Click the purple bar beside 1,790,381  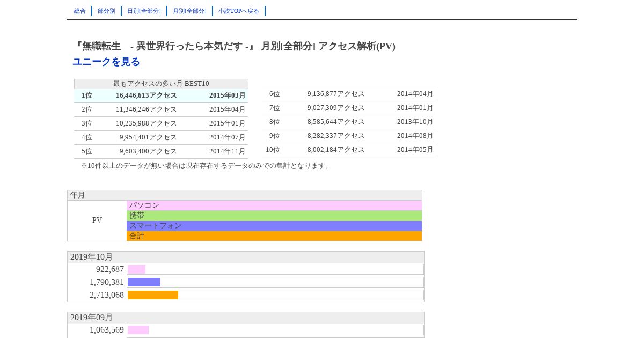(x=144, y=282)
